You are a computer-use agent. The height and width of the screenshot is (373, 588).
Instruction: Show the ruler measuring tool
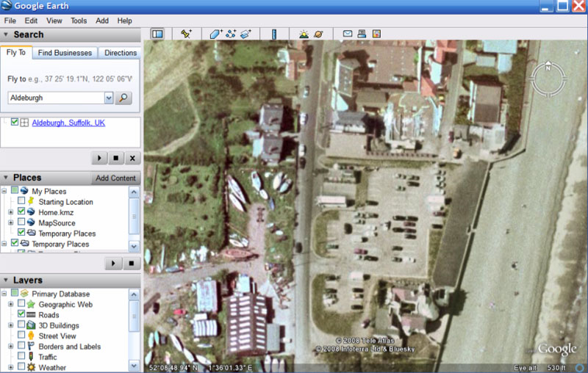coord(274,34)
